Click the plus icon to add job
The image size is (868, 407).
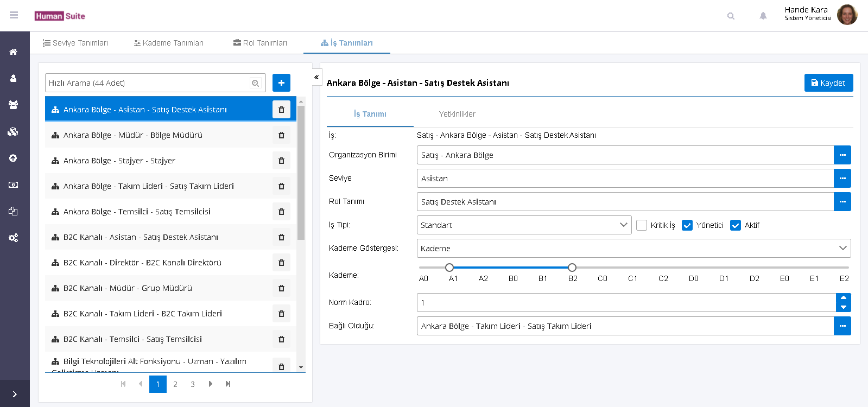click(x=281, y=83)
